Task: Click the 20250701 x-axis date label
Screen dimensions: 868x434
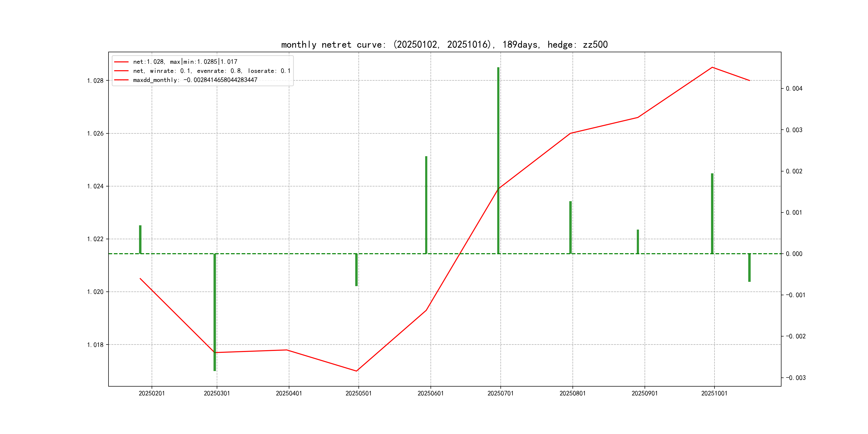Action: point(500,393)
